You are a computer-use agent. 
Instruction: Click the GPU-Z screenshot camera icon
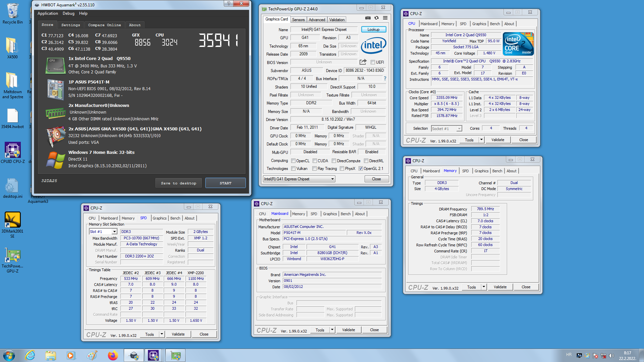368,18
